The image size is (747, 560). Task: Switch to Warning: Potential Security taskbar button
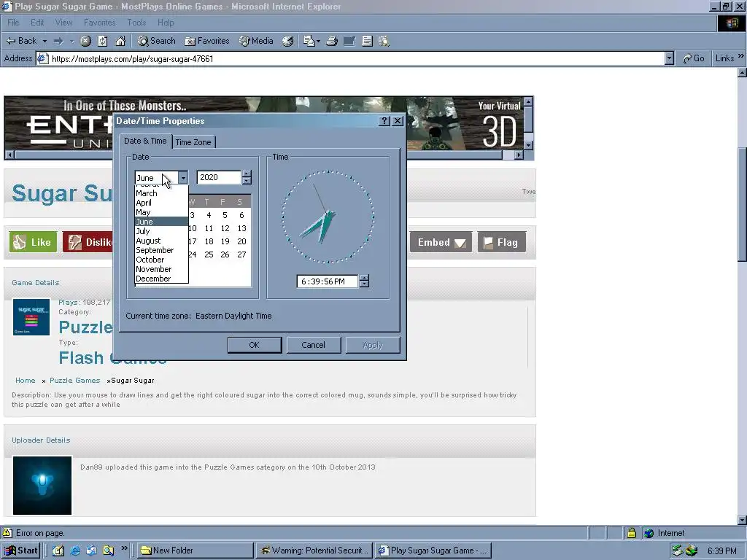pos(314,551)
